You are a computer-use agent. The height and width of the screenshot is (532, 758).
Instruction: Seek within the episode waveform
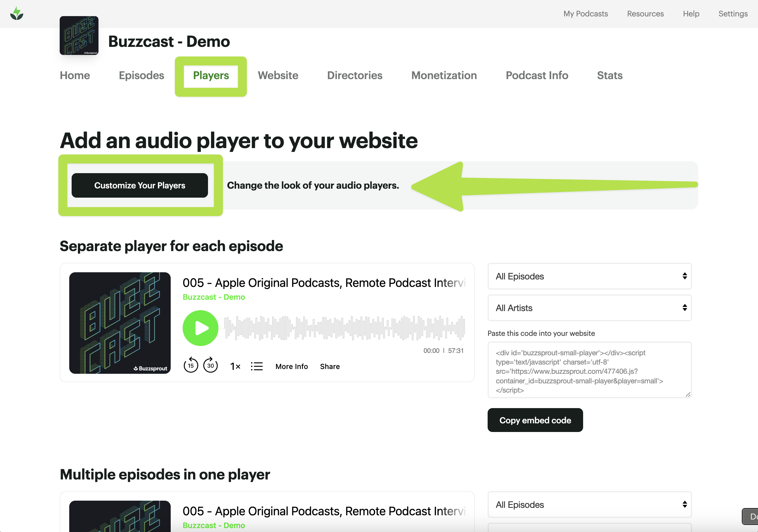[x=344, y=328]
